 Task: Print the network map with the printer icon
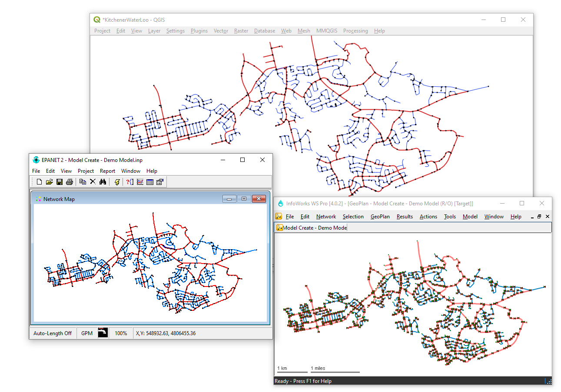(69, 182)
